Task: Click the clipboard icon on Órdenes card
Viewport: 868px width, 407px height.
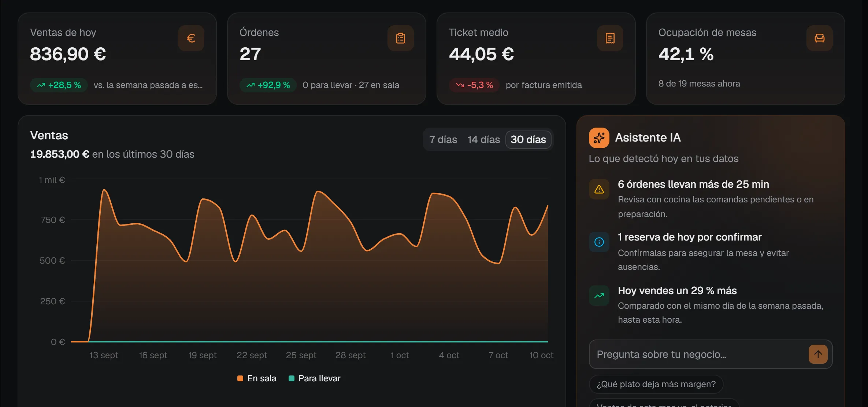Action: point(400,38)
